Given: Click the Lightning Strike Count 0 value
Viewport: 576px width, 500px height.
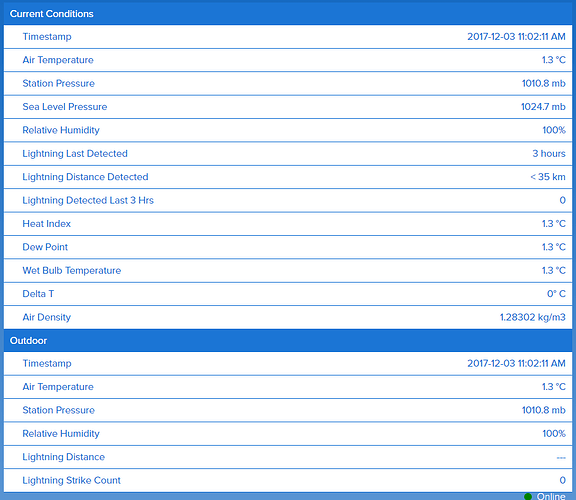Looking at the screenshot, I should coord(562,480).
